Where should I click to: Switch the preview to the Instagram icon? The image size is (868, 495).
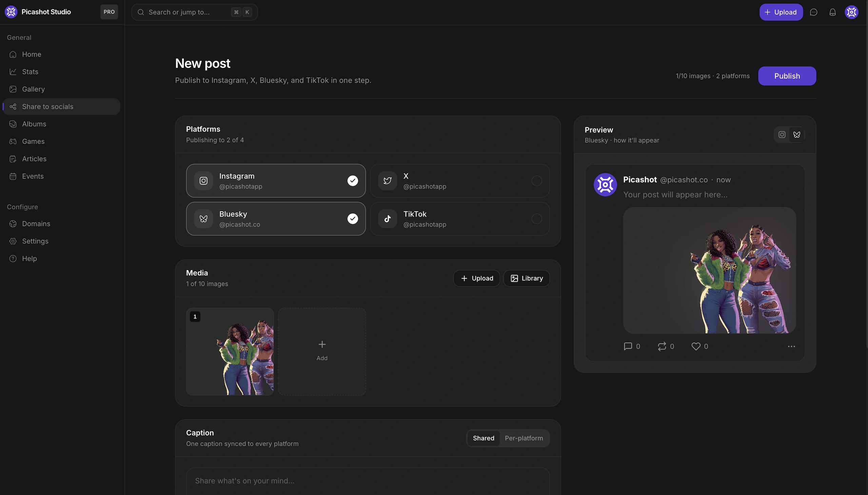tap(782, 135)
